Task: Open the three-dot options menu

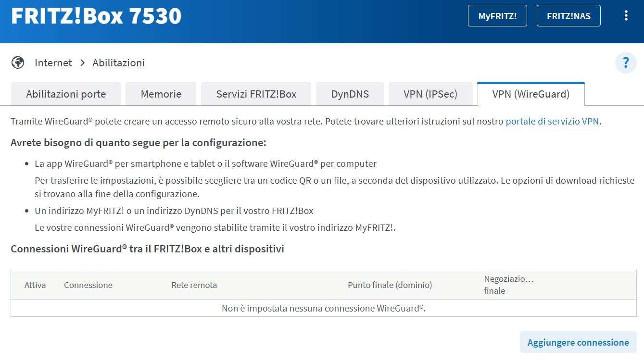Action: [x=626, y=16]
